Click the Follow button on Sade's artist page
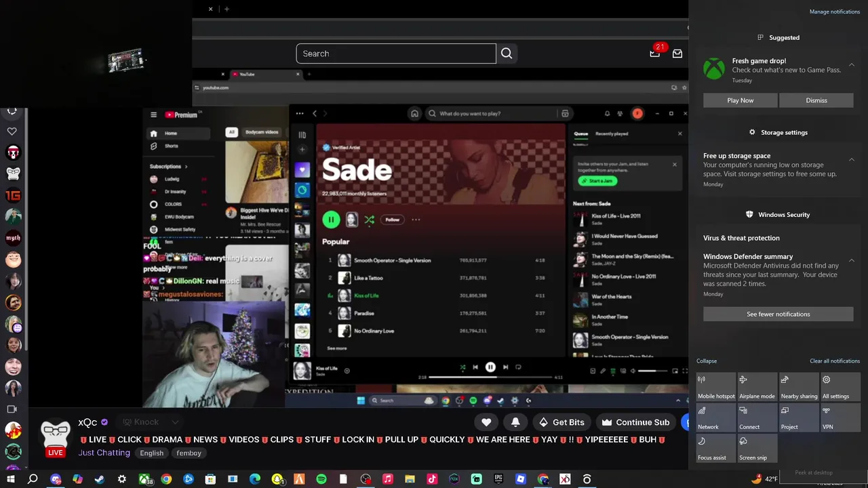The width and height of the screenshot is (868, 488). tap(393, 220)
